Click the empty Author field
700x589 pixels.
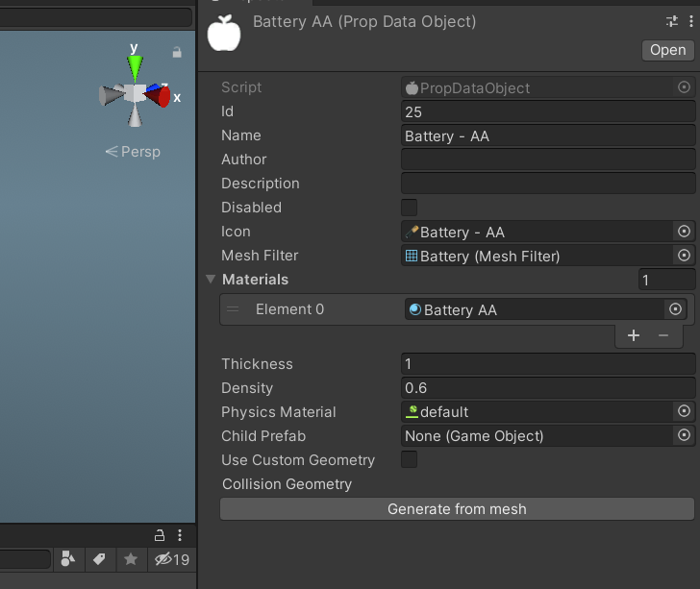(x=548, y=160)
